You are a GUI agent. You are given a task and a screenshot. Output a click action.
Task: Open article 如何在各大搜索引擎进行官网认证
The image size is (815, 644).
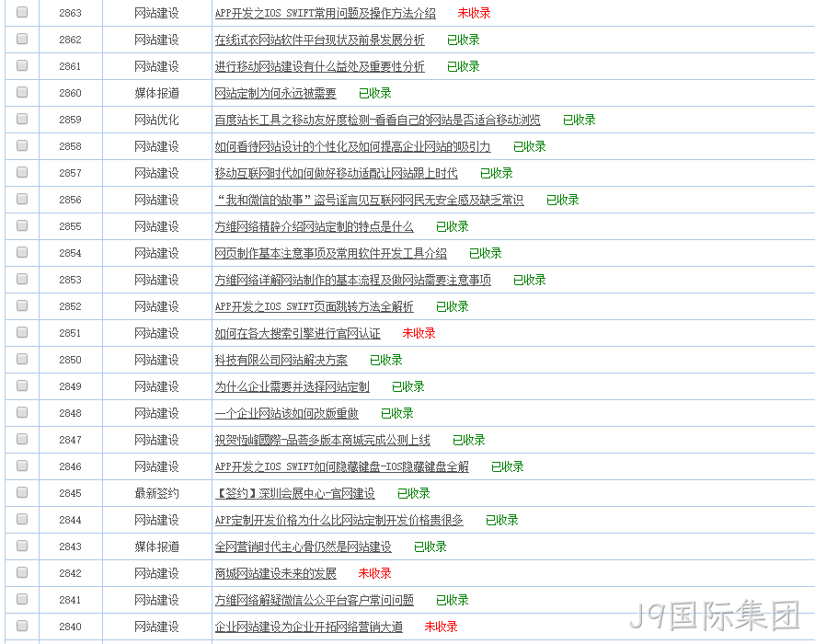coord(297,334)
